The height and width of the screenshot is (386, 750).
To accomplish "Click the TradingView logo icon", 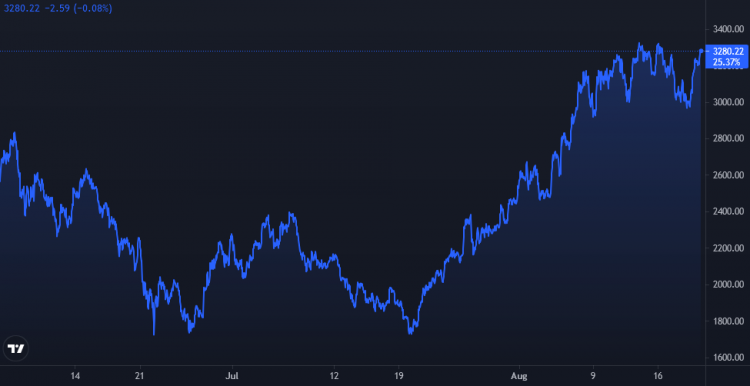I will [16, 348].
